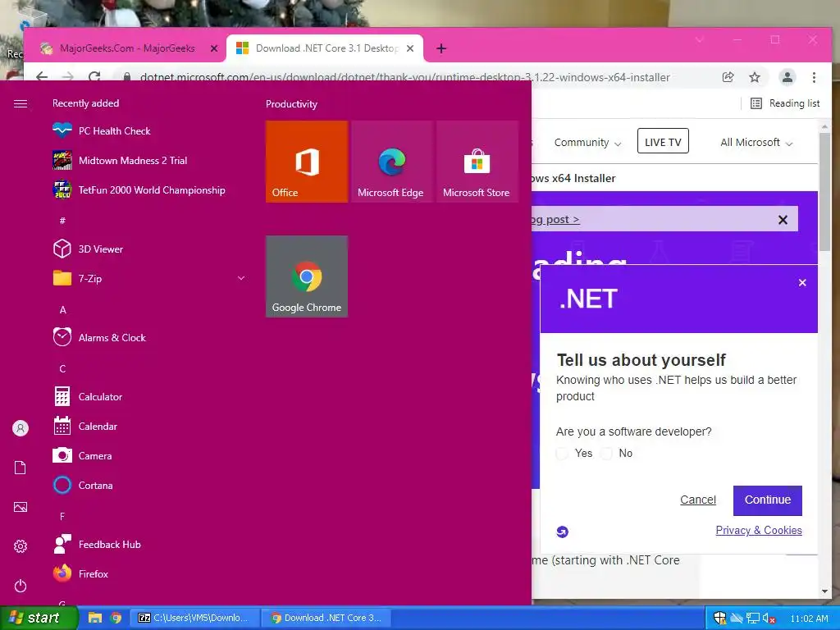Select No radio for software developer

tap(606, 454)
